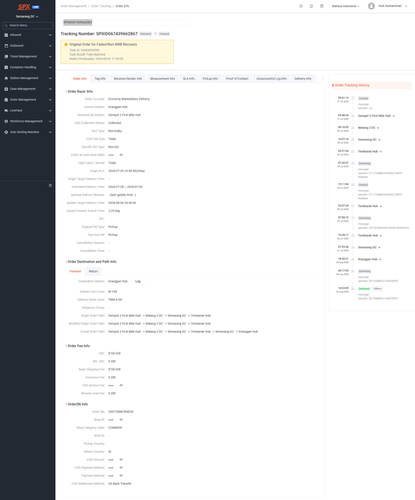Click the green Delivered status in history

pos(364,289)
